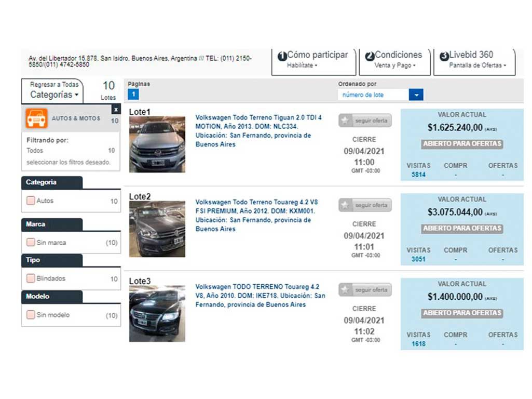Check the Blindados type checkbox
This screenshot has width=532, height=399.
[x=31, y=278]
